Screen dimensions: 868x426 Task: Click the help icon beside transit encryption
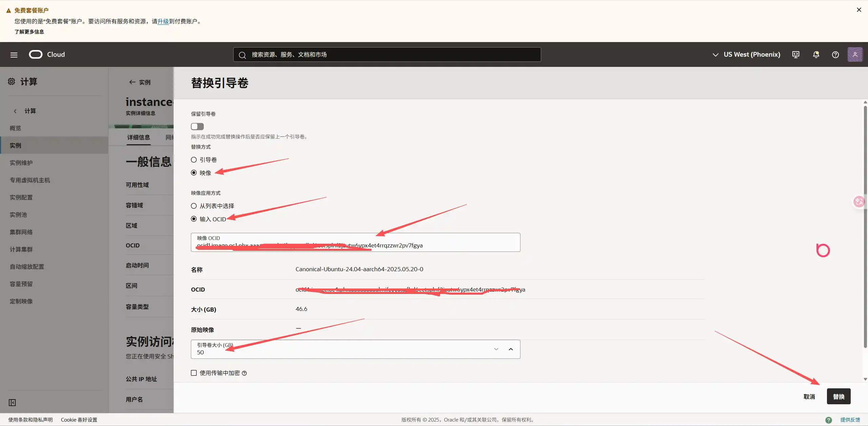tap(244, 373)
